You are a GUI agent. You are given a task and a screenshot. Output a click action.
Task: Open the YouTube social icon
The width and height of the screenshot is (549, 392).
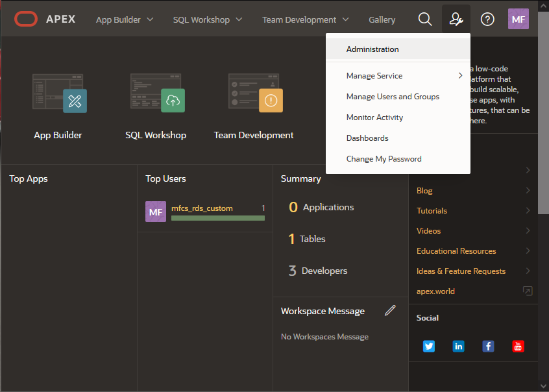pyautogui.click(x=518, y=346)
